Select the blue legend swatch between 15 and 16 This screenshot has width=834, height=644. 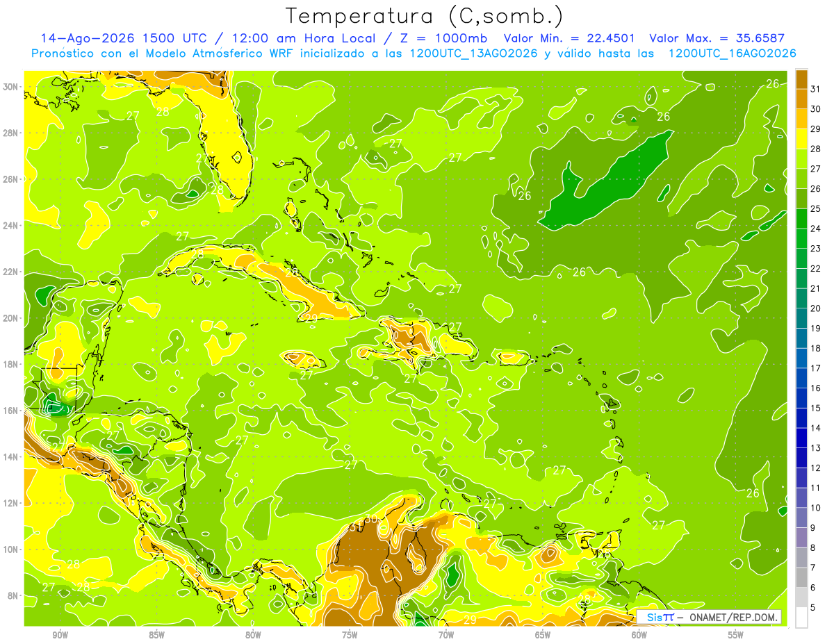pyautogui.click(x=801, y=398)
